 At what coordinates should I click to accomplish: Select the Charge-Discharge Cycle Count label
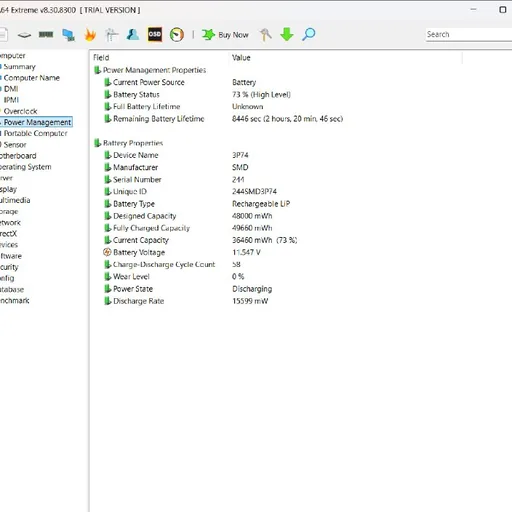(164, 264)
